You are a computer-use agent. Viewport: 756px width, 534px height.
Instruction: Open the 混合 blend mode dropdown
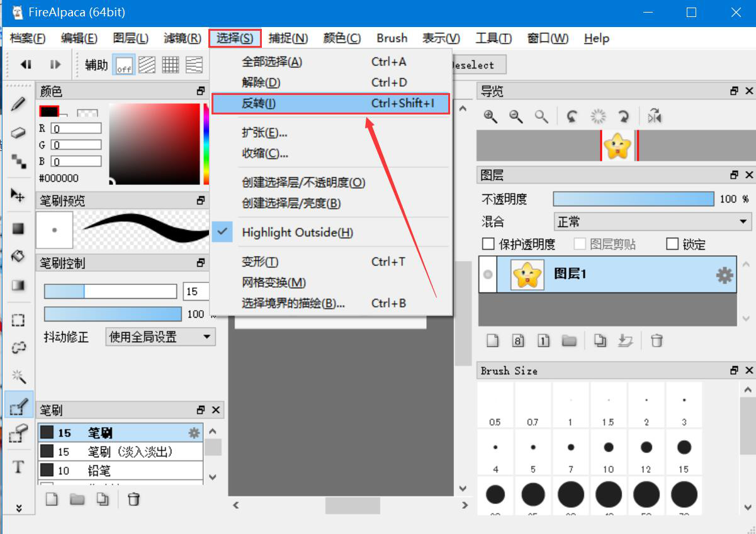[x=652, y=221]
